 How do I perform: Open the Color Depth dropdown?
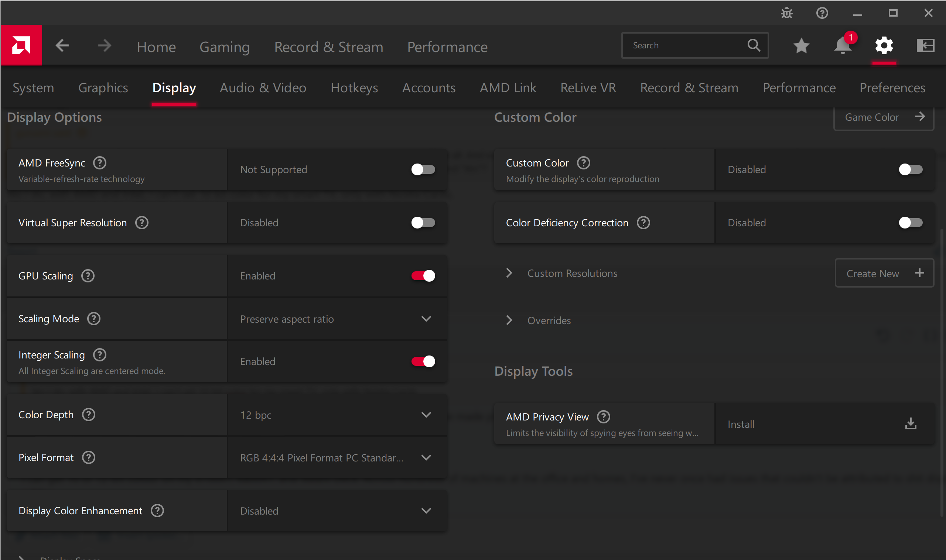(337, 415)
